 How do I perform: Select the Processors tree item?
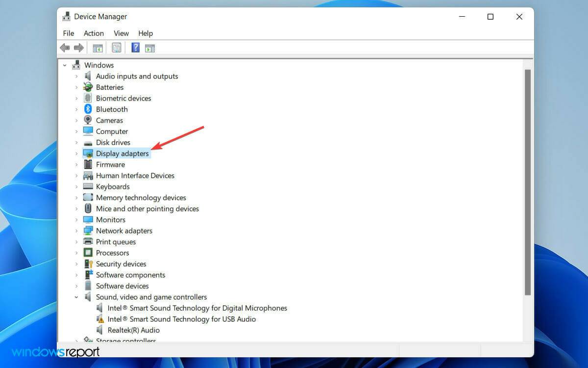[x=112, y=253]
